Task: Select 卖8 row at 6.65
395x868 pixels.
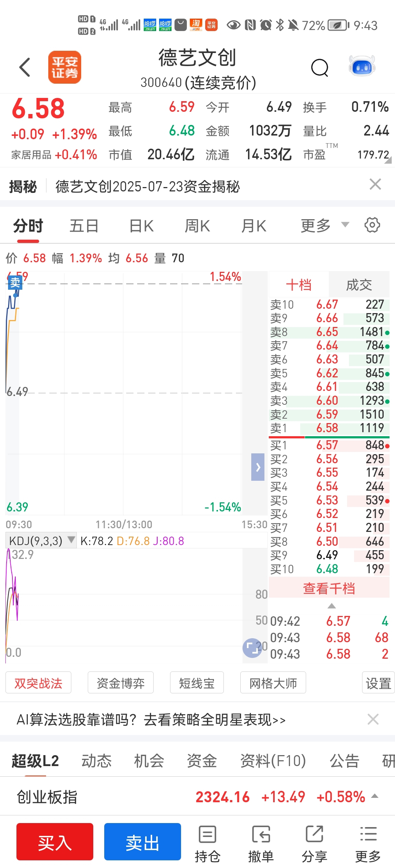Action: coord(329,332)
